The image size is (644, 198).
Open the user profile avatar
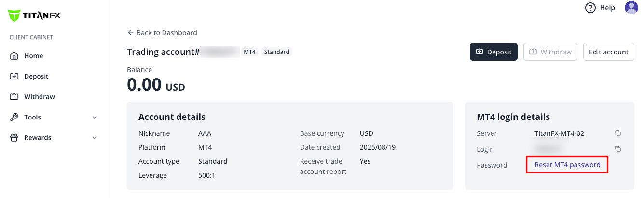coord(631,8)
